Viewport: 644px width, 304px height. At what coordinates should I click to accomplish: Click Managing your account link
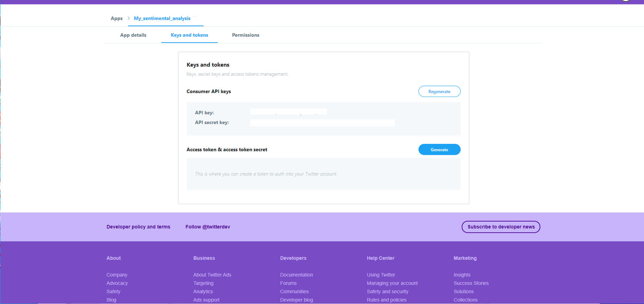pos(392,283)
